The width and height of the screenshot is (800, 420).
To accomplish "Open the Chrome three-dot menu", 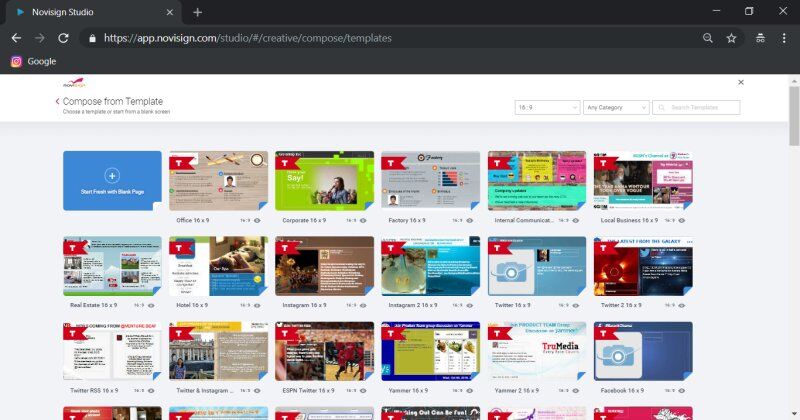I will tap(784, 38).
